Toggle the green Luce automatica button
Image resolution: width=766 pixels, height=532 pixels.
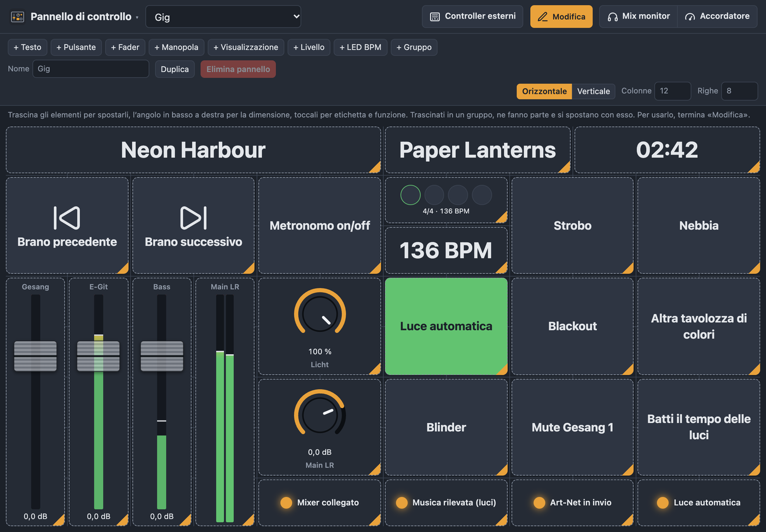(446, 326)
